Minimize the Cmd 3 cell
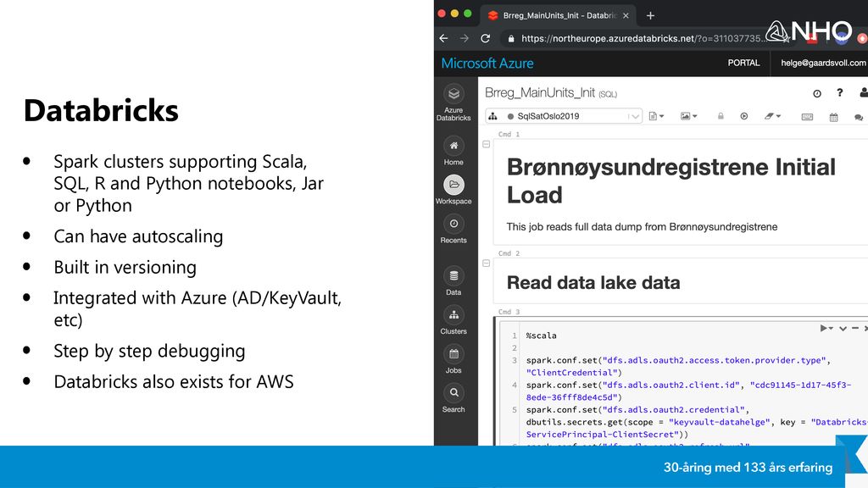Screen dimensions: 868x488 pos(855,329)
